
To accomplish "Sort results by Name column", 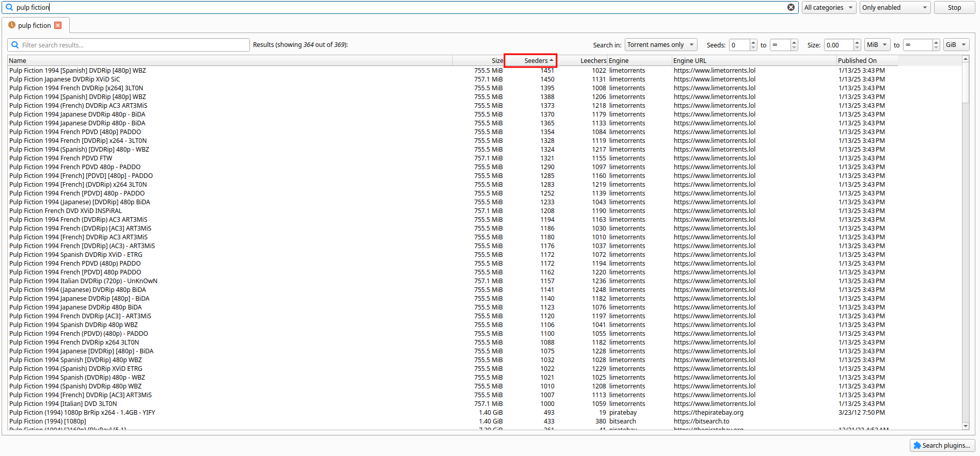I will 230,60.
